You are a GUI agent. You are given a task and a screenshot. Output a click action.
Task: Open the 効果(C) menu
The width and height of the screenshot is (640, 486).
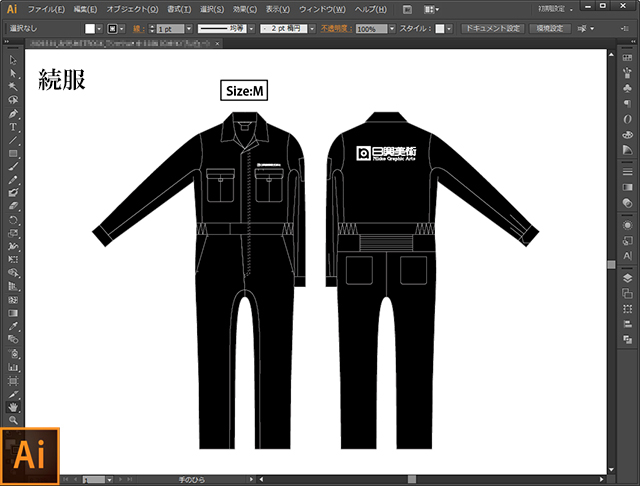pyautogui.click(x=245, y=9)
